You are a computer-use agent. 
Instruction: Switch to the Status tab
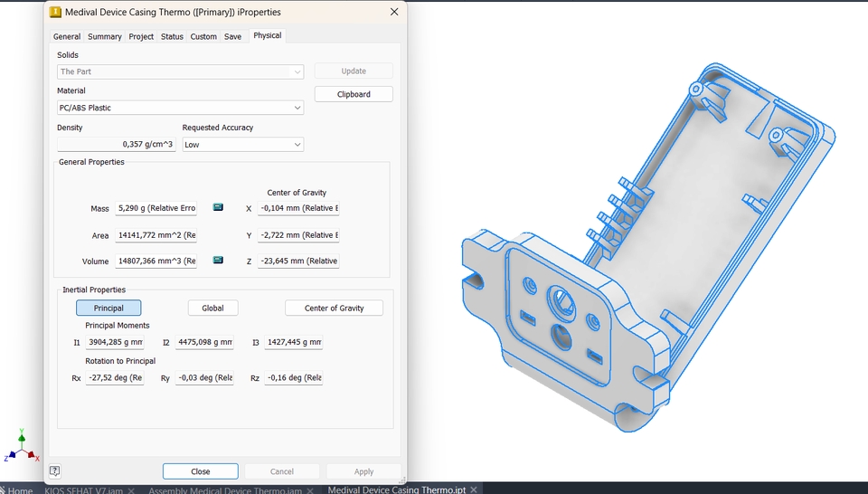(172, 36)
